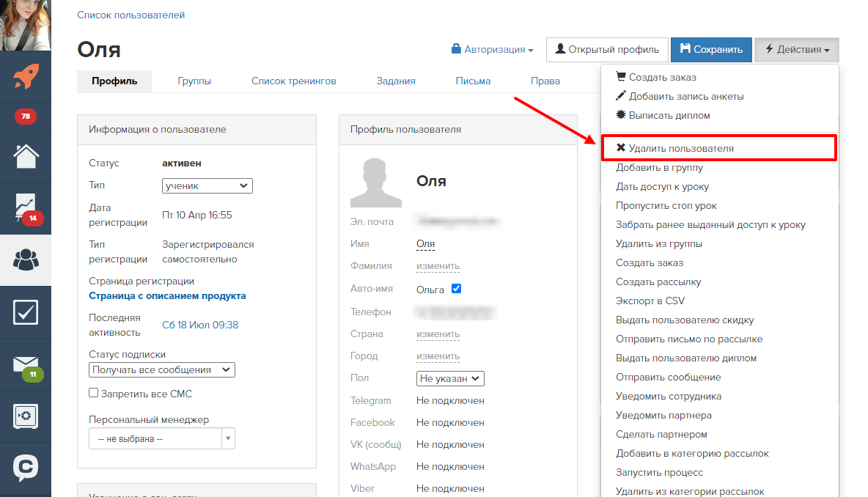Click the green 11 badge on mail icon

33,374
